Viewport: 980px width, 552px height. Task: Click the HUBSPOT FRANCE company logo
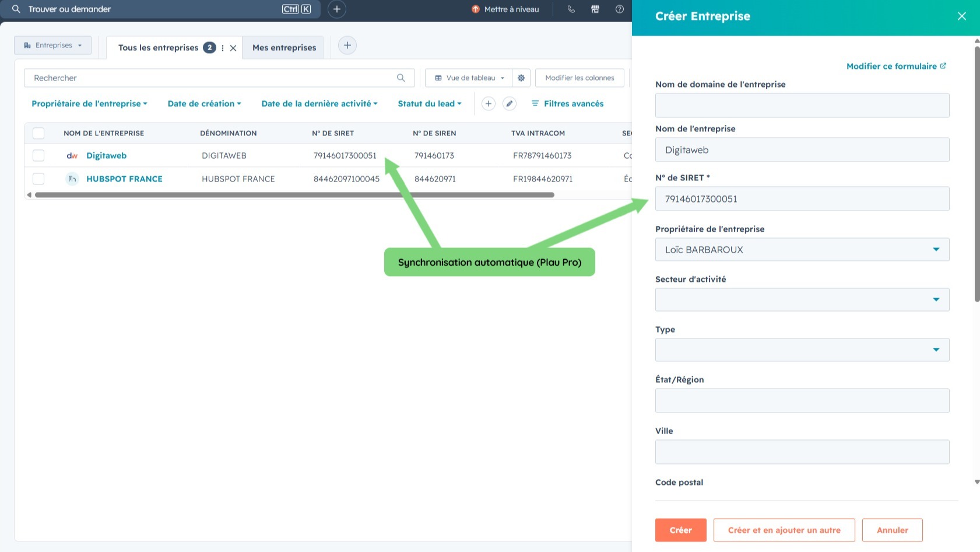tap(72, 179)
